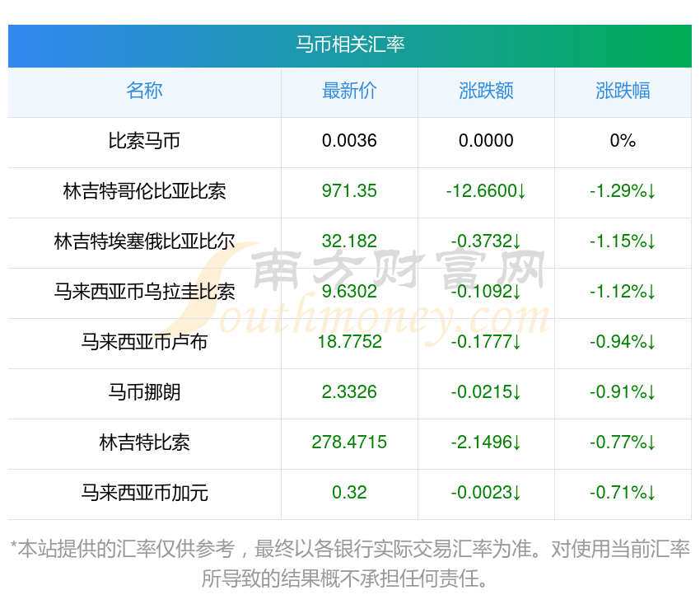The width and height of the screenshot is (700, 604).
Task: Click the -12.6600 change amount
Action: (x=486, y=191)
